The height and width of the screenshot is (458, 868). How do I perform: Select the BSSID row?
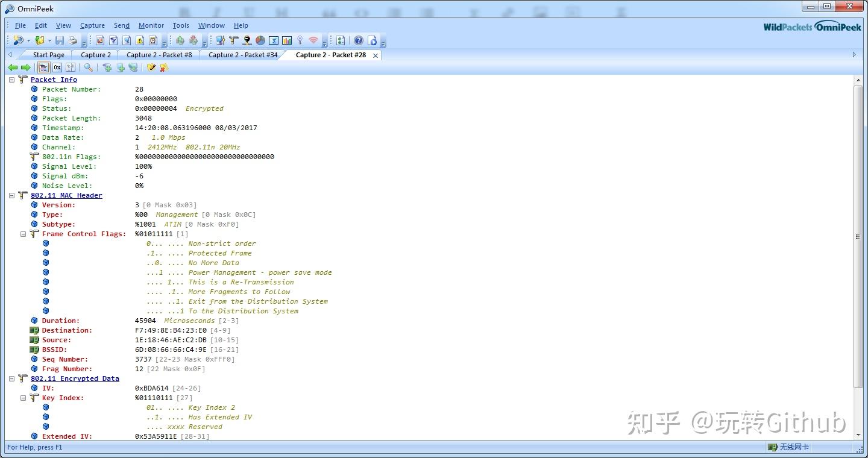click(x=134, y=350)
